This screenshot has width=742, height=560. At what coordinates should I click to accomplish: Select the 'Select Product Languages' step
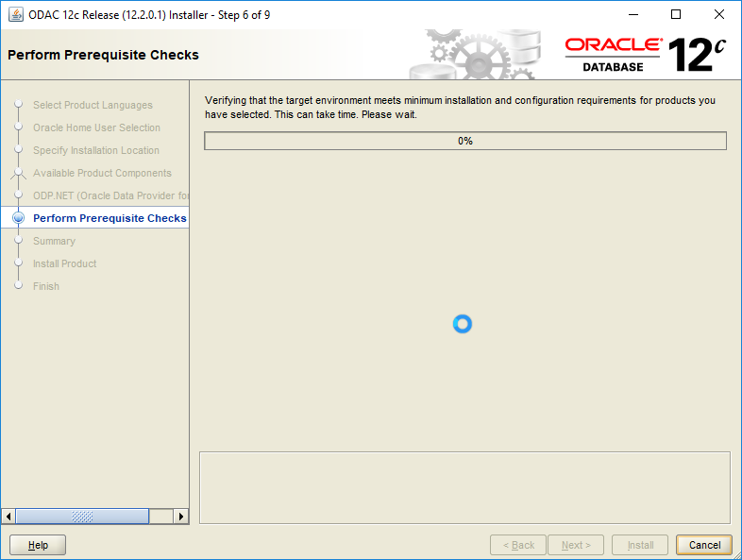pos(93,105)
